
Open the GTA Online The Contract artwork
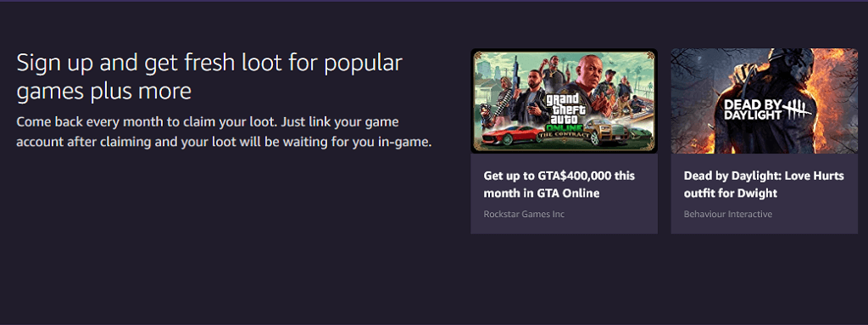click(564, 101)
